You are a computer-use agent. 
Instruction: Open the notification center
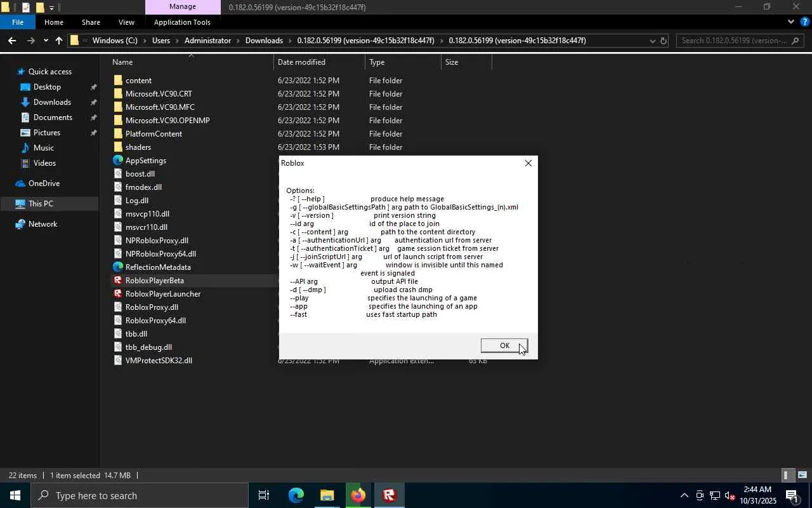click(x=792, y=495)
